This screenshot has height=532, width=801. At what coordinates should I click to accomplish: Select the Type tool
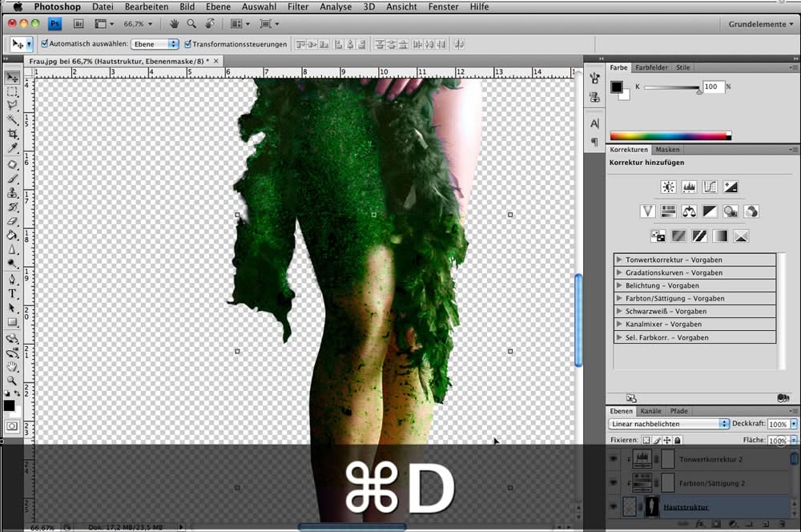[12, 294]
